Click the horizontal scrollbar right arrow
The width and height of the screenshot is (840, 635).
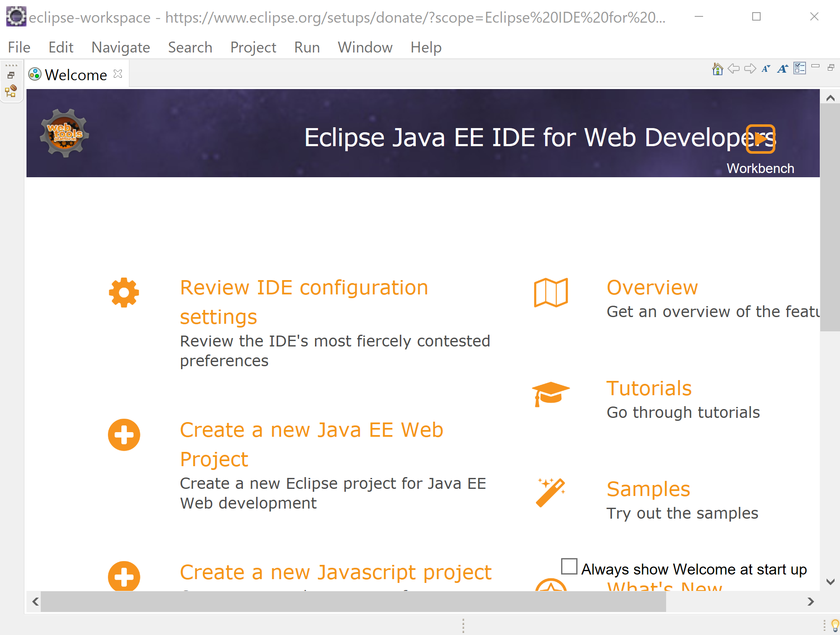click(x=811, y=601)
